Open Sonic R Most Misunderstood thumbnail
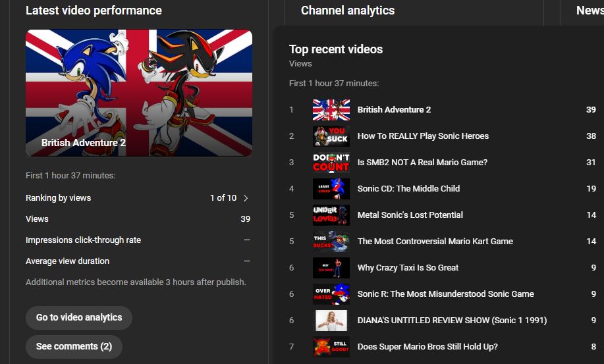 pyautogui.click(x=331, y=294)
